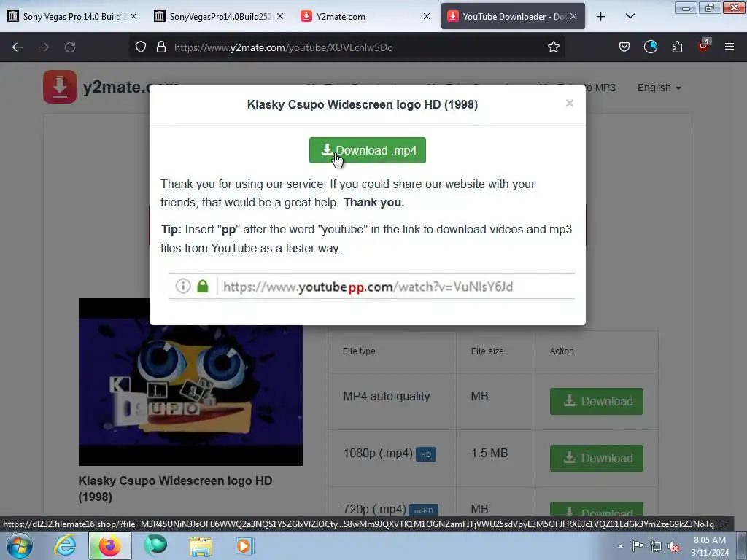Screen dimensions: 747x560
Task: Click the File type column header
Action: (x=359, y=351)
